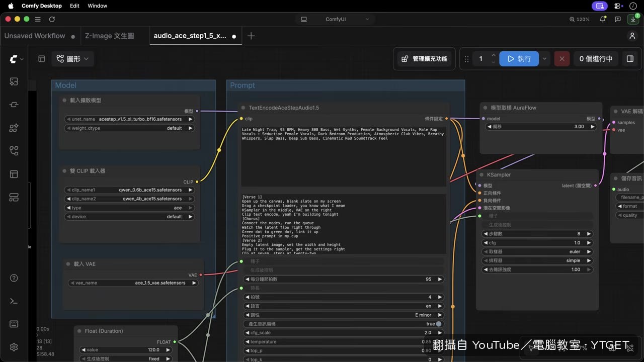Viewport: 644px width, 362px height.
Task: Toggle the right side panel icon
Action: click(x=630, y=59)
